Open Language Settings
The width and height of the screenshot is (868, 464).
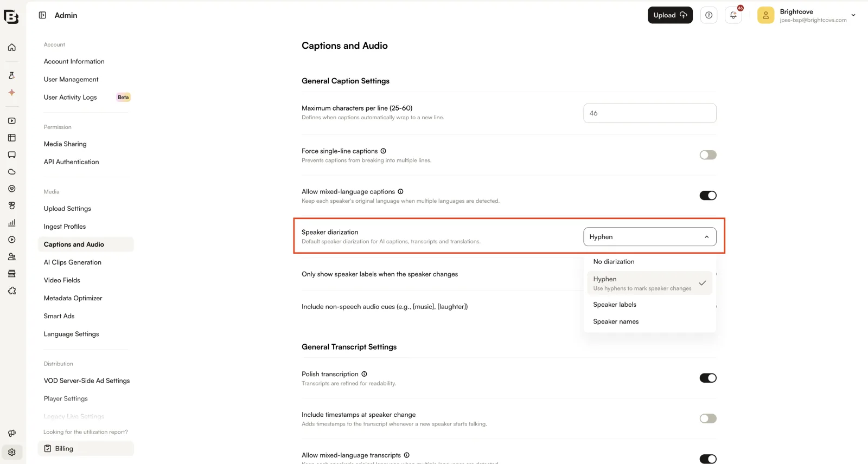point(72,334)
